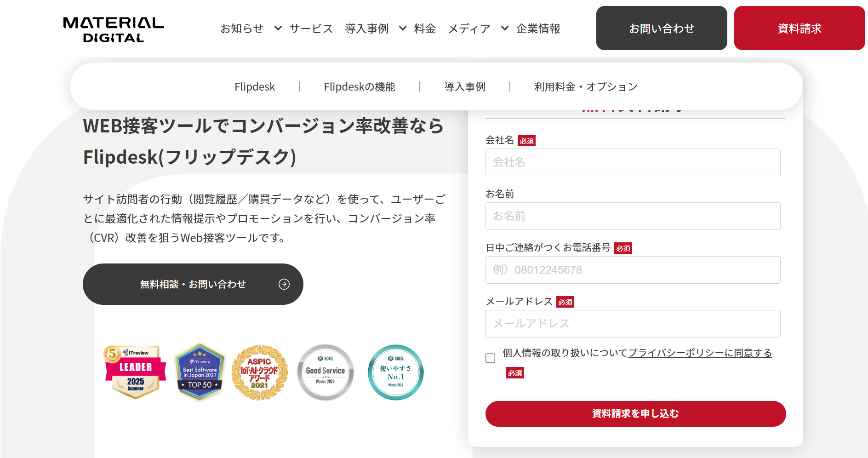Open the お知らせ menu item
Screen dimensions: 868x458
click(x=242, y=29)
